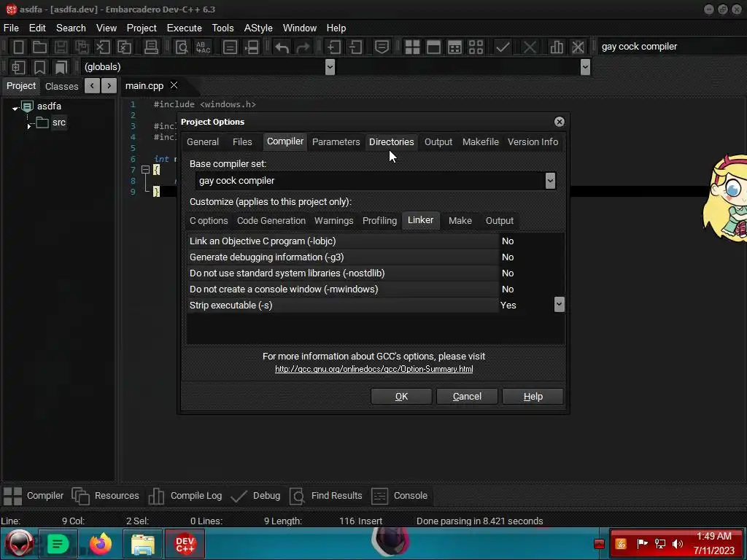Select the src folder in project tree
The height and width of the screenshot is (560, 747).
[x=58, y=122]
